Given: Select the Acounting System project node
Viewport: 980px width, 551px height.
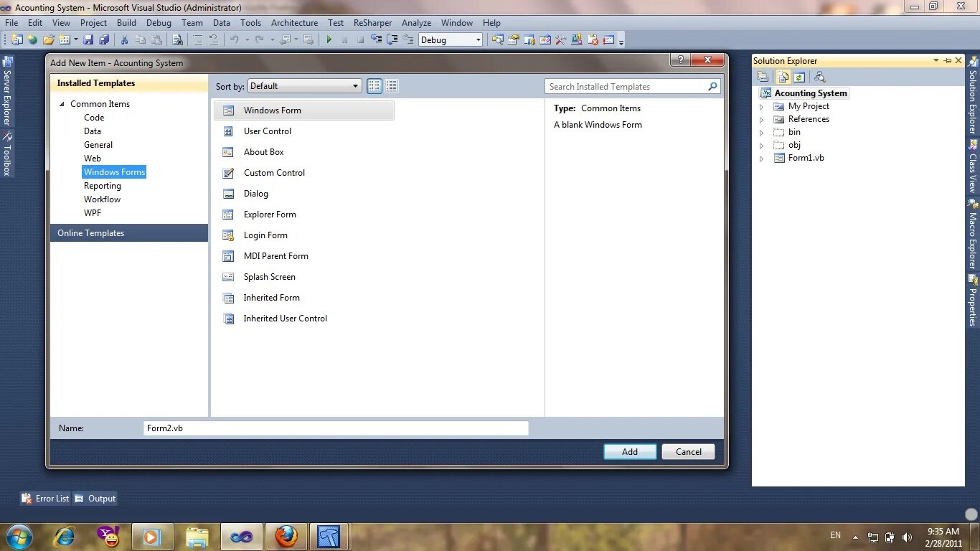Looking at the screenshot, I should coord(811,93).
